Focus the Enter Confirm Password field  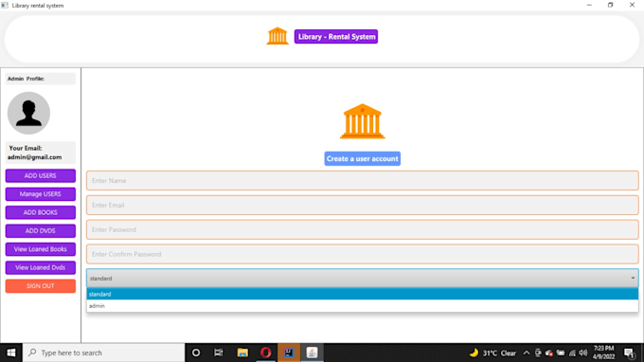pos(362,254)
